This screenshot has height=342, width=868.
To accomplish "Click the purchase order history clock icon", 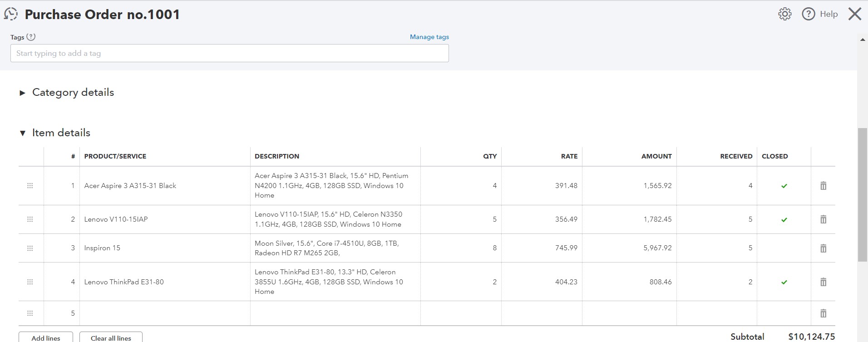I will 11,14.
